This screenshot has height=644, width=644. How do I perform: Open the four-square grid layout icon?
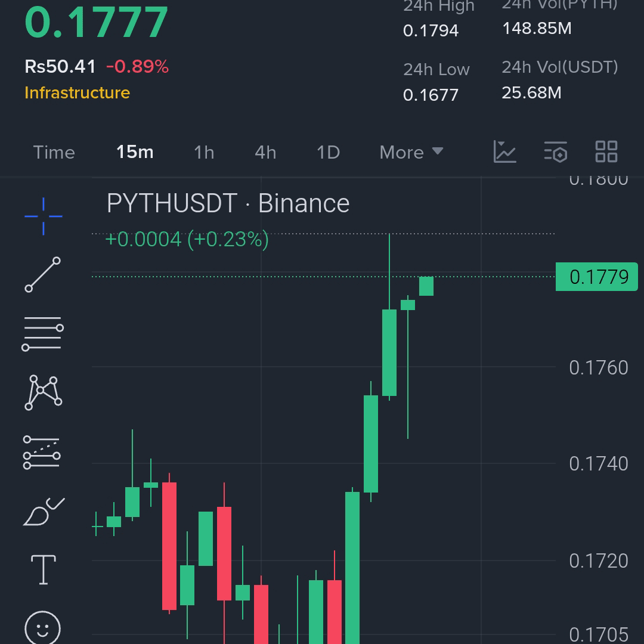pos(606,151)
